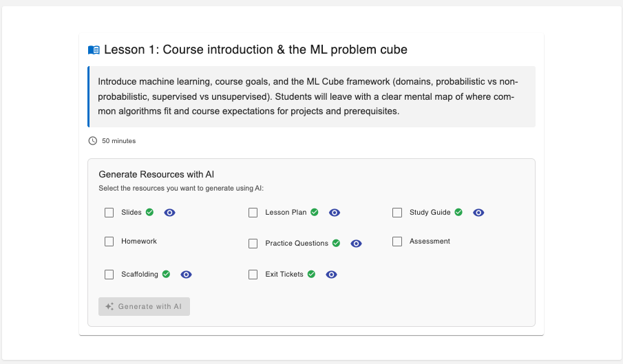Screen dimensions: 623x364
Task: View the Lesson Plan using its eye icon
Action: tap(335, 213)
